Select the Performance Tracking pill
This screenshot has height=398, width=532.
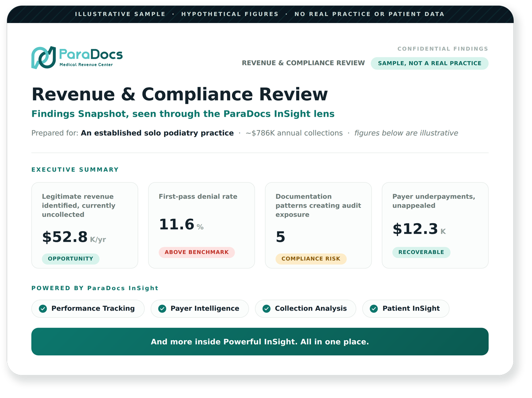[x=88, y=309]
